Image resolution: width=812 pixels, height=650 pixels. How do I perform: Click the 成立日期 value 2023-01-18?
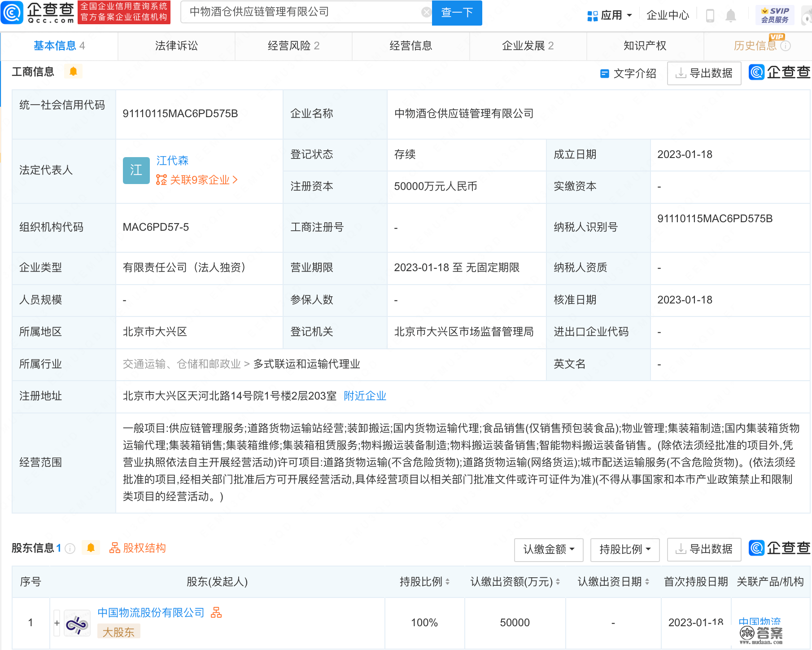tap(685, 154)
